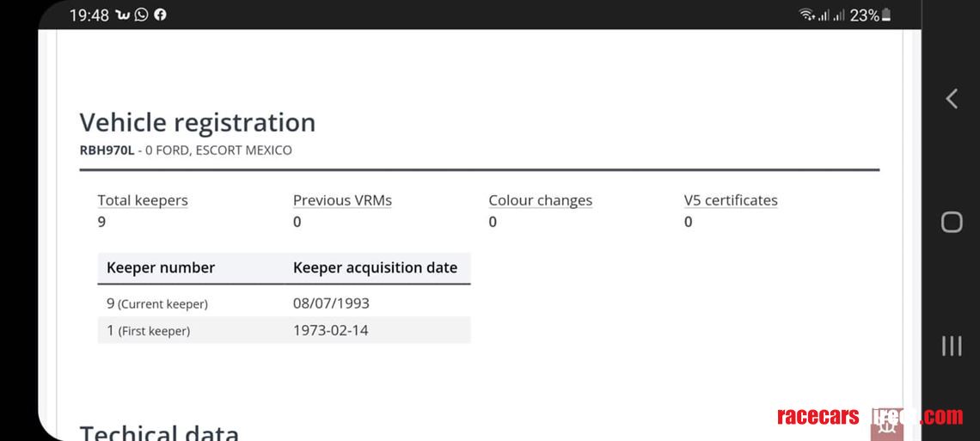
Task: Select the first keeper row
Action: (x=284, y=330)
